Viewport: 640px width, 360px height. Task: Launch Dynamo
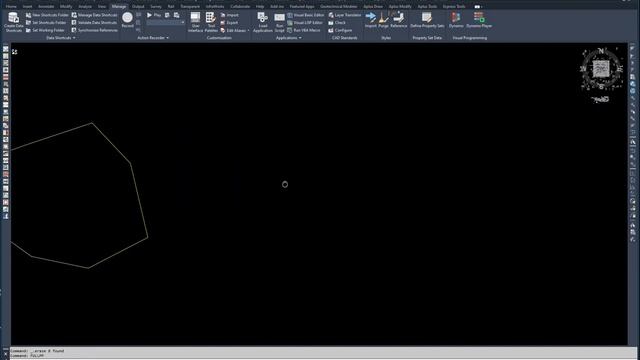click(456, 20)
